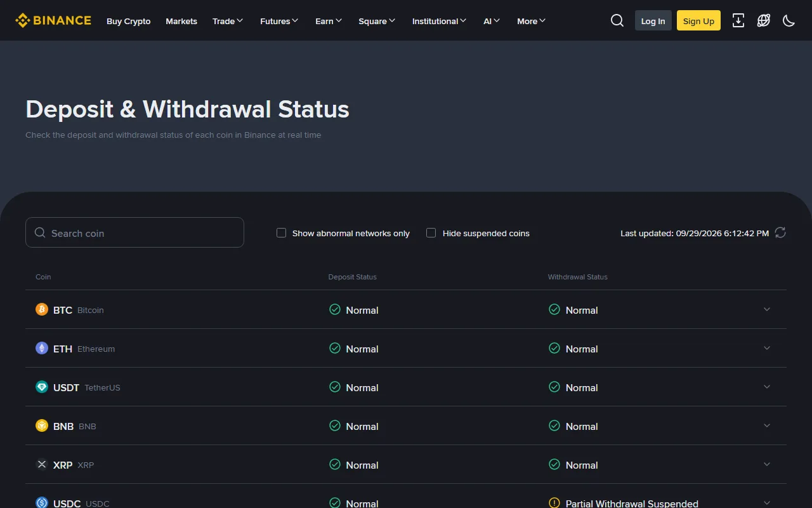The height and width of the screenshot is (508, 812).
Task: Click the Withdrawal Status column header
Action: [x=578, y=277]
